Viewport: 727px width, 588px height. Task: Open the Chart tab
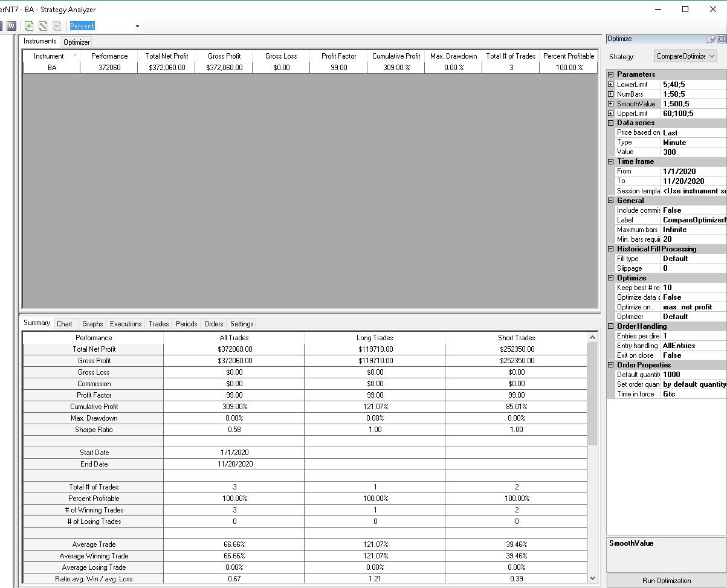click(x=65, y=324)
